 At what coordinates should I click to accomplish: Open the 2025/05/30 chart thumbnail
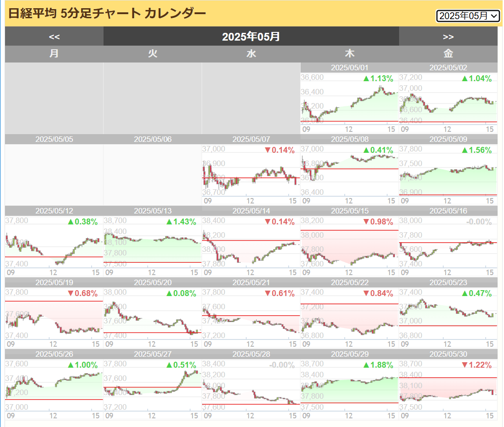point(448,390)
